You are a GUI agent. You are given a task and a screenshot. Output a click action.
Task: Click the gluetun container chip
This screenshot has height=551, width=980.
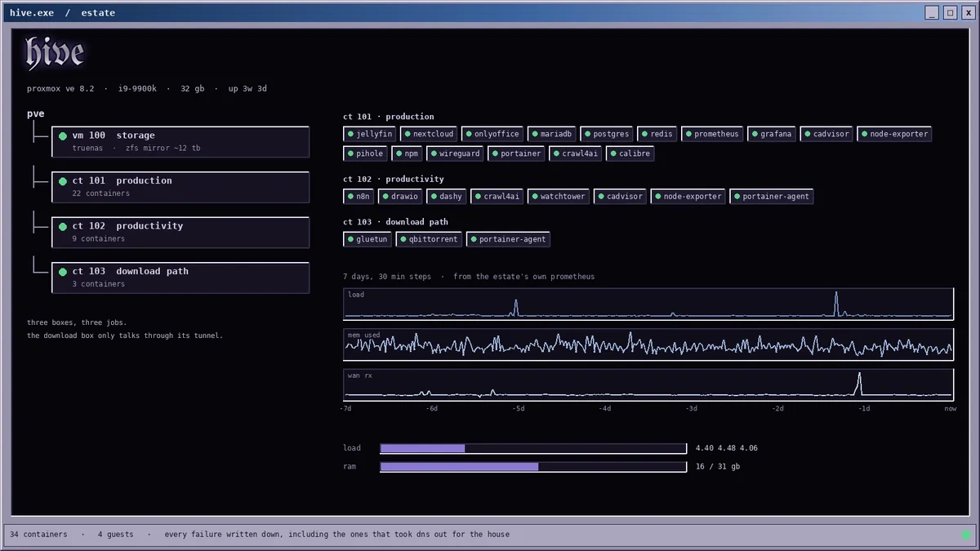click(x=367, y=239)
